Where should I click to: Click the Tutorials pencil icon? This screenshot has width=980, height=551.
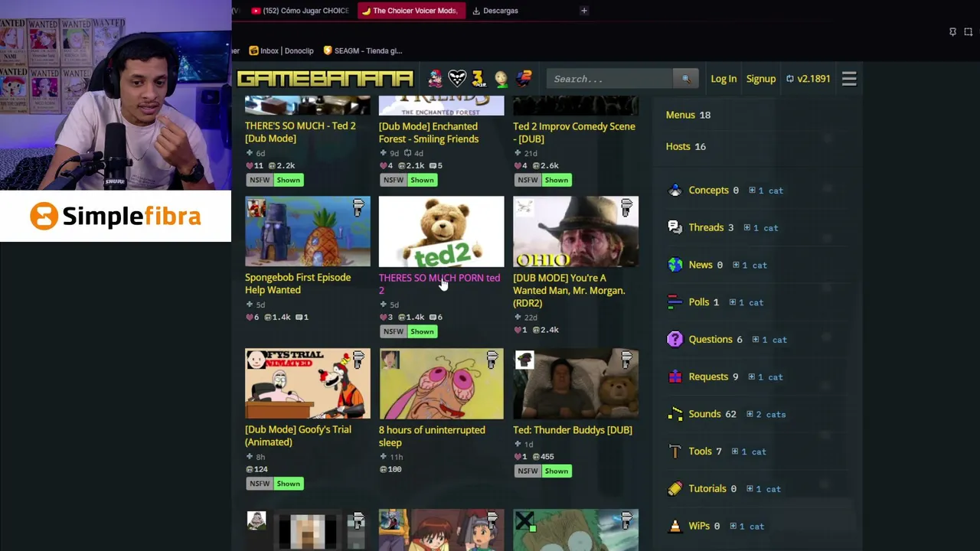point(675,488)
